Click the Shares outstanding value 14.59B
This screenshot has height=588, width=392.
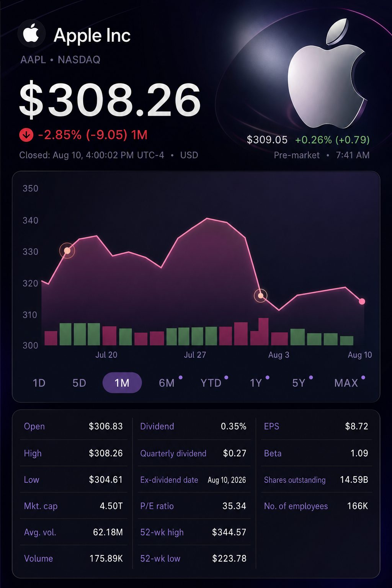[354, 479]
